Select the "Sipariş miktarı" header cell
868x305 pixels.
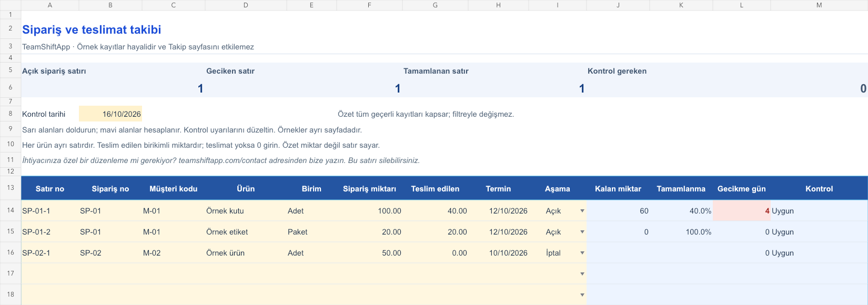(x=369, y=189)
